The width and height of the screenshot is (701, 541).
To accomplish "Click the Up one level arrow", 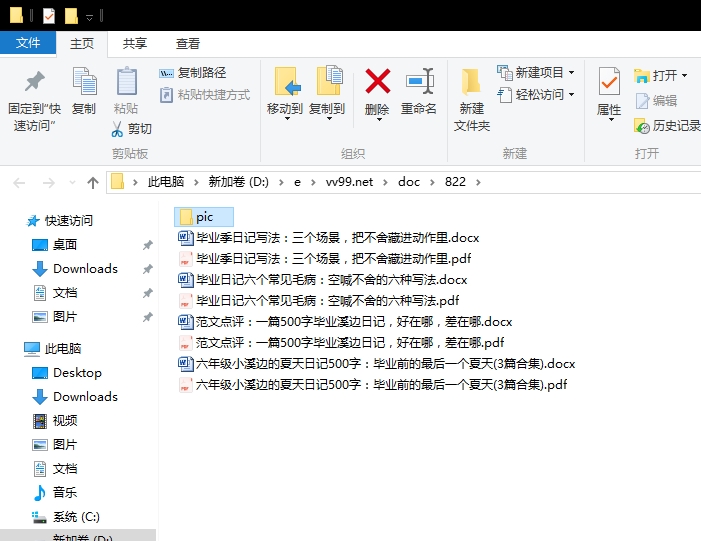I will [x=93, y=182].
